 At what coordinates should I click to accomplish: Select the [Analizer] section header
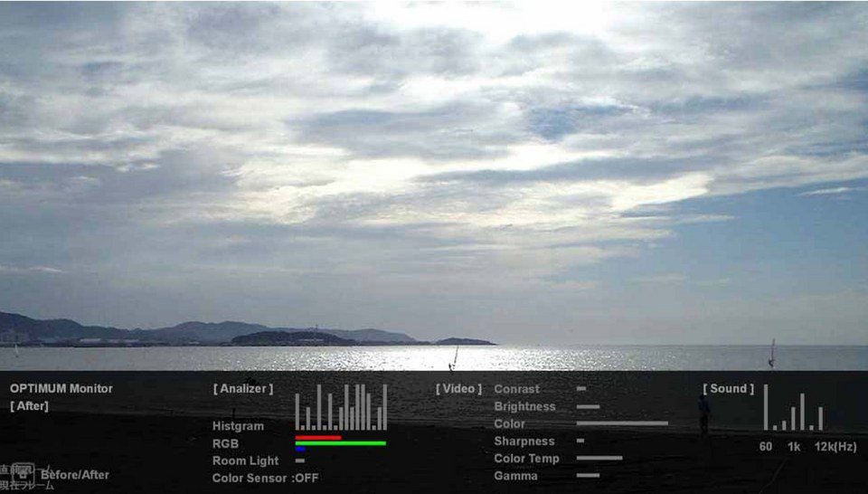click(242, 389)
